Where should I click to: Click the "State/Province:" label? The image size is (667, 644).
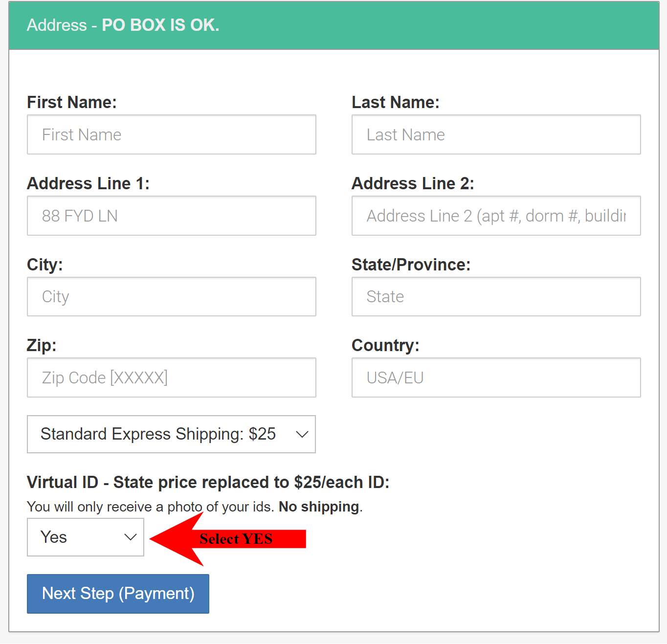click(x=411, y=265)
